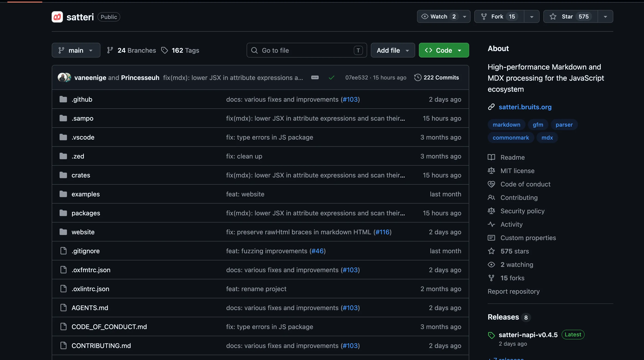This screenshot has height=360, width=644.
Task: Select the parser topic tag
Action: point(564,125)
